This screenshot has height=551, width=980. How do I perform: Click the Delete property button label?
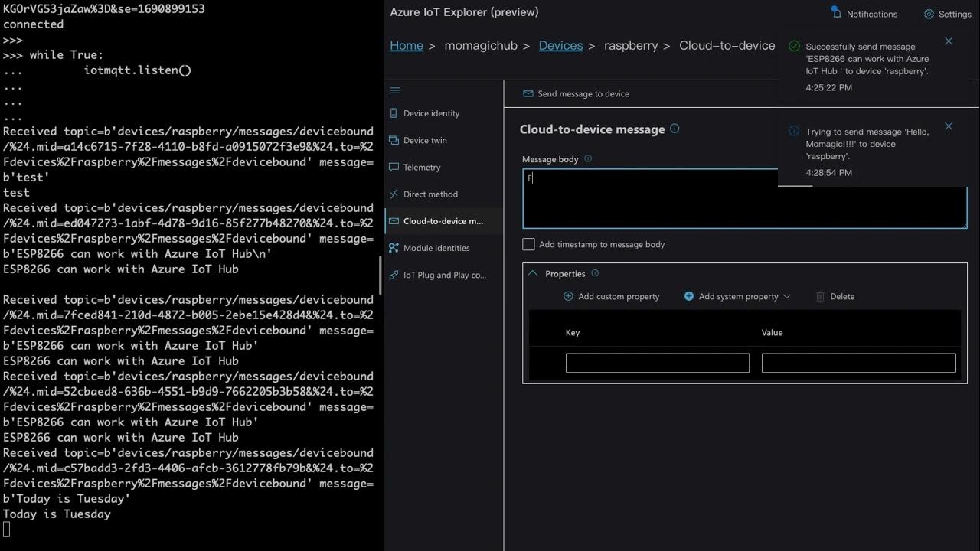tap(842, 296)
